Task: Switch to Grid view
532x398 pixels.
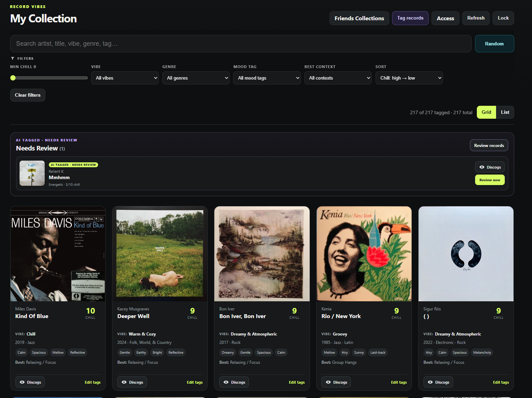Action: [486, 112]
